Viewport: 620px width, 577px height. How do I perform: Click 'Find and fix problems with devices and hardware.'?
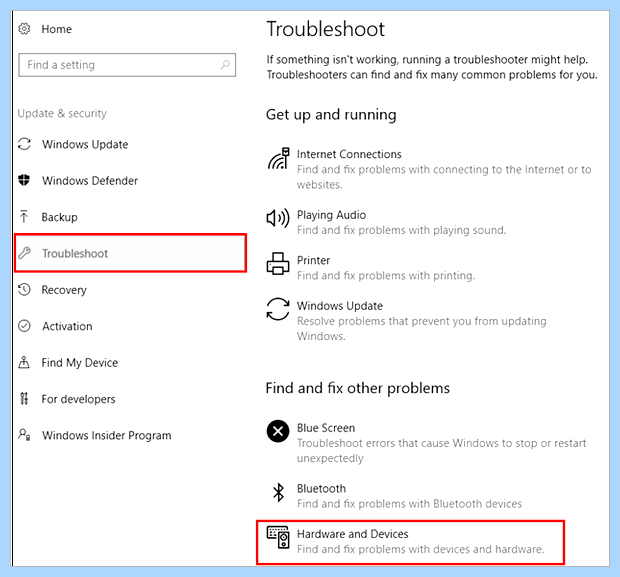coord(421,549)
